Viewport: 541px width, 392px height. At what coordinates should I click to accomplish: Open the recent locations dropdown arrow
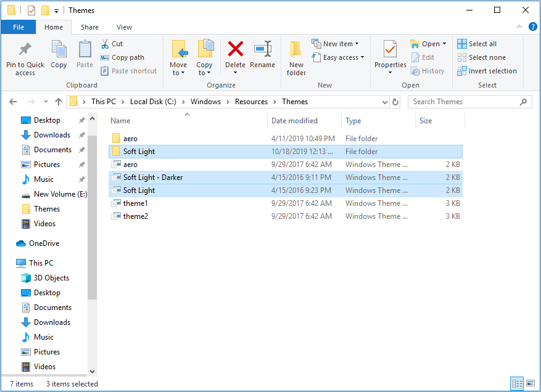46,102
